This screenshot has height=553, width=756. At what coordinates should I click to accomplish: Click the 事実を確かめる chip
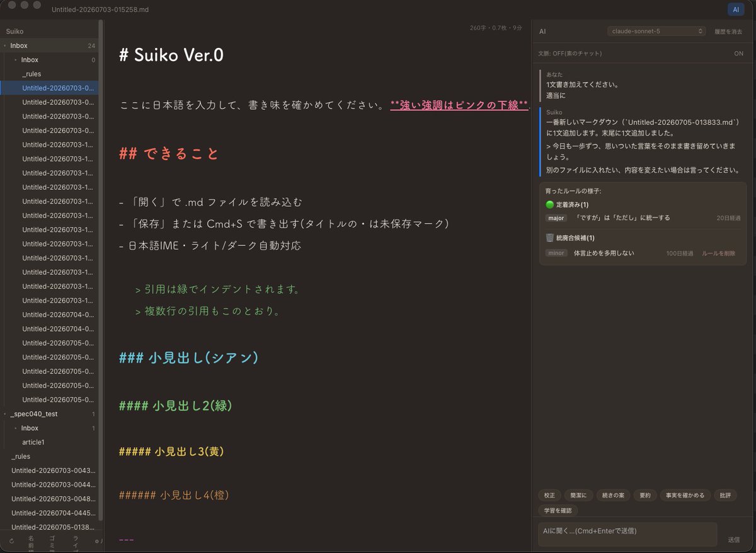(685, 496)
